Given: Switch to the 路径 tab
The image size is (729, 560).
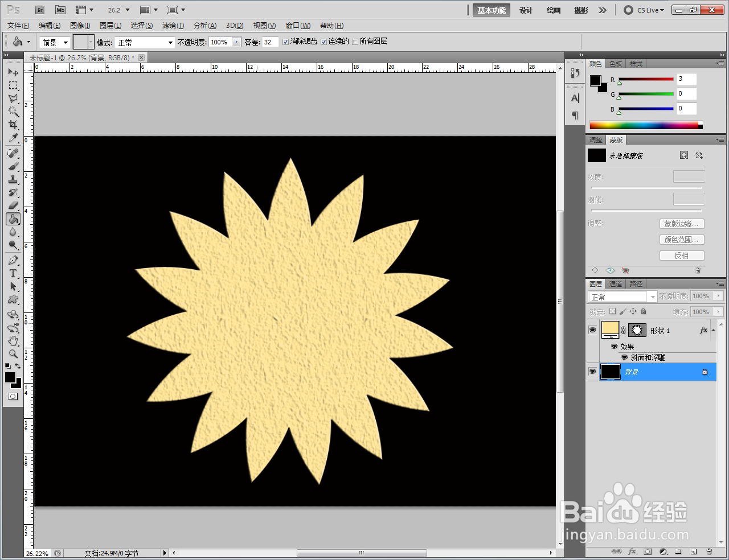Looking at the screenshot, I should 636,284.
